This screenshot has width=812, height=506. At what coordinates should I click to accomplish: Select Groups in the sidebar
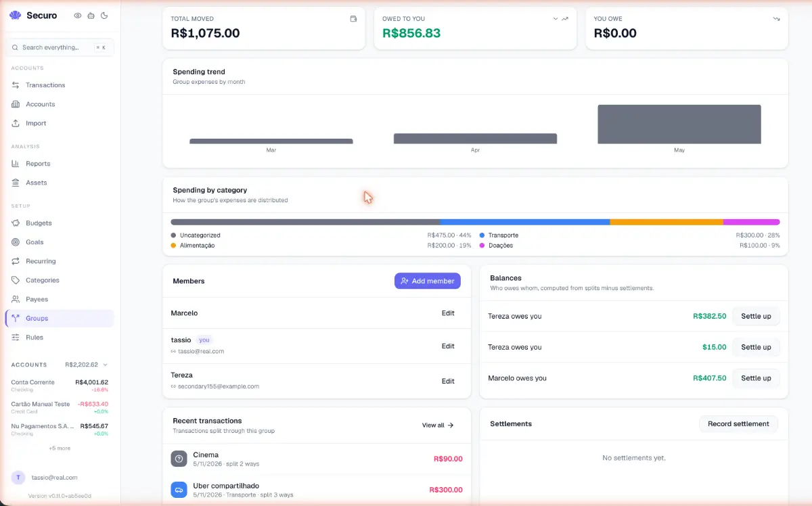[x=60, y=318]
